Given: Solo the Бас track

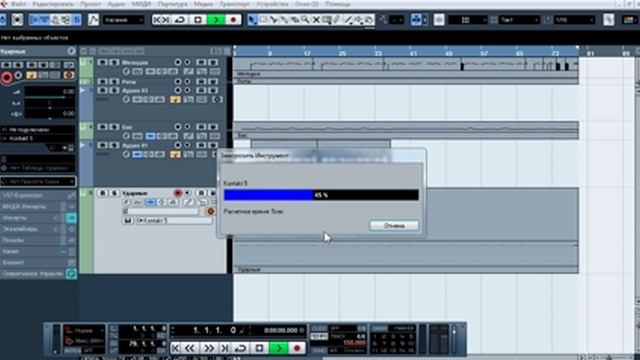Looking at the screenshot, I should 114,127.
